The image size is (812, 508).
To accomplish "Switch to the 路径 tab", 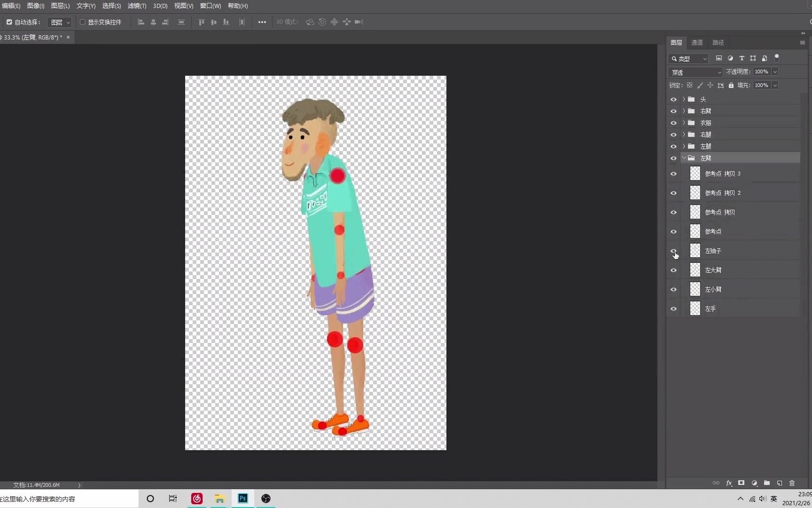I will 718,42.
